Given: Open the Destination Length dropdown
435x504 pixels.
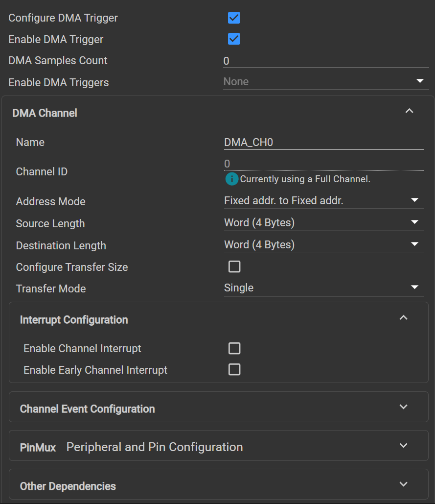Looking at the screenshot, I should (x=323, y=244).
